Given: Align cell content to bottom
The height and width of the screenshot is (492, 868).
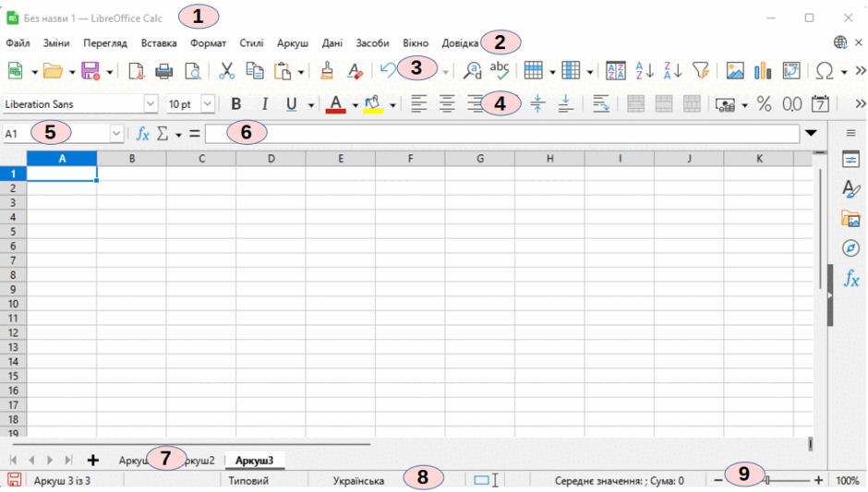Looking at the screenshot, I should [565, 104].
